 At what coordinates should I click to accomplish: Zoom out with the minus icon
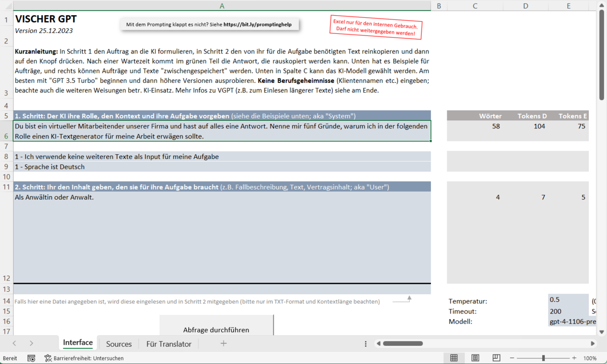512,358
